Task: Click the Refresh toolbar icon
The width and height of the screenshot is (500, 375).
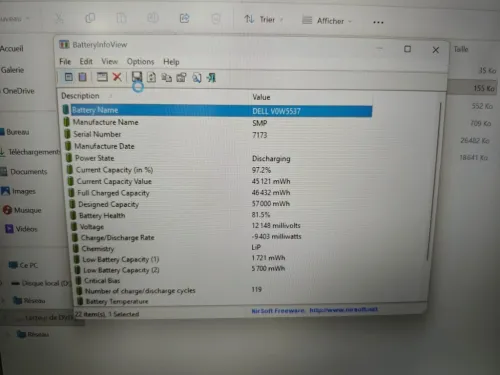Action: click(x=151, y=77)
